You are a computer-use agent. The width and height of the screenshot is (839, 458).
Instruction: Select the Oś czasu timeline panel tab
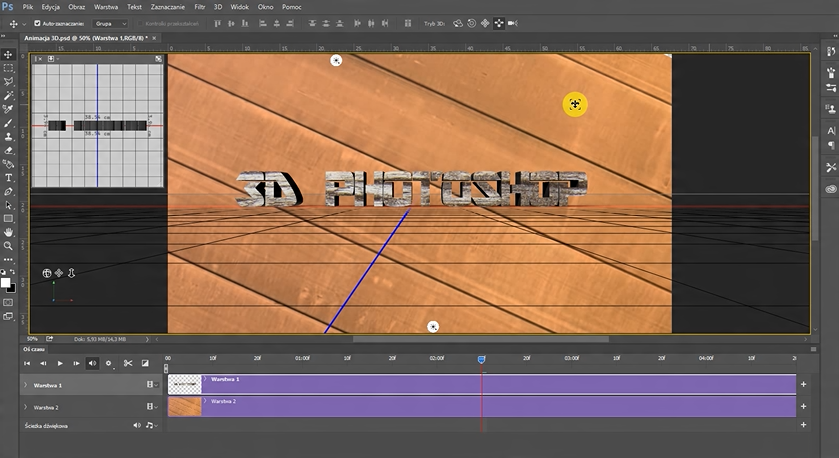[x=34, y=349]
